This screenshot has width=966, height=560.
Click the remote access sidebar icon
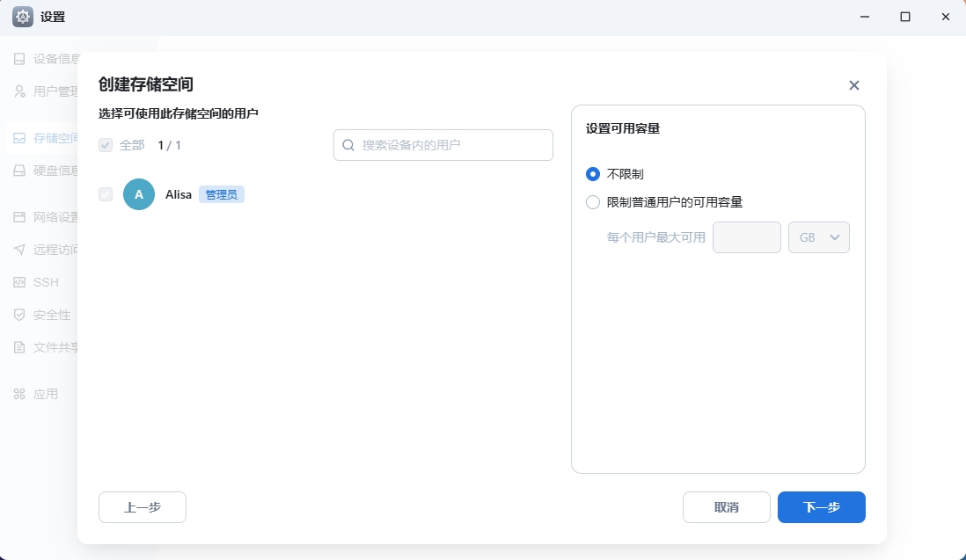click(19, 249)
